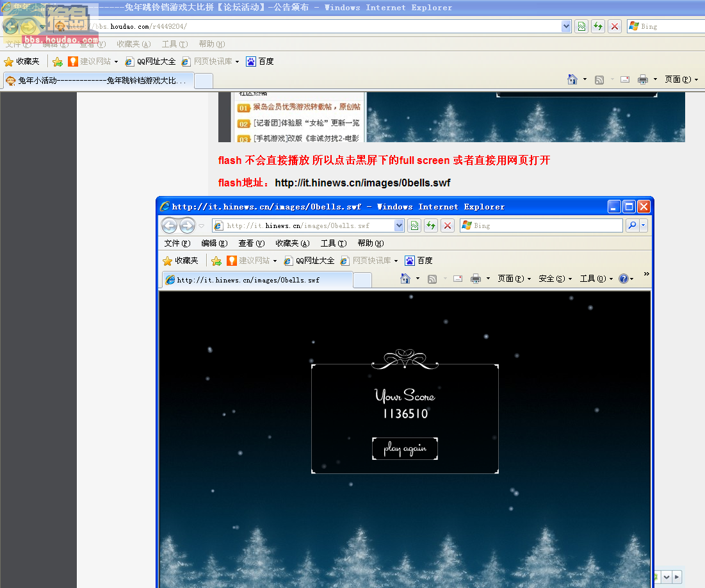Open 工具(T) menu in 0bells.swf window
The width and height of the screenshot is (705, 588).
point(334,243)
